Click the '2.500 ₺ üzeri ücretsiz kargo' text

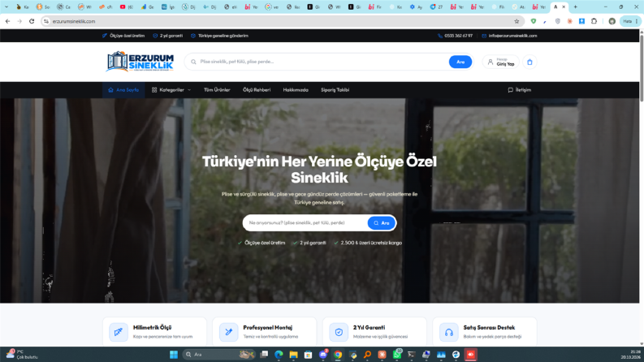point(371,243)
